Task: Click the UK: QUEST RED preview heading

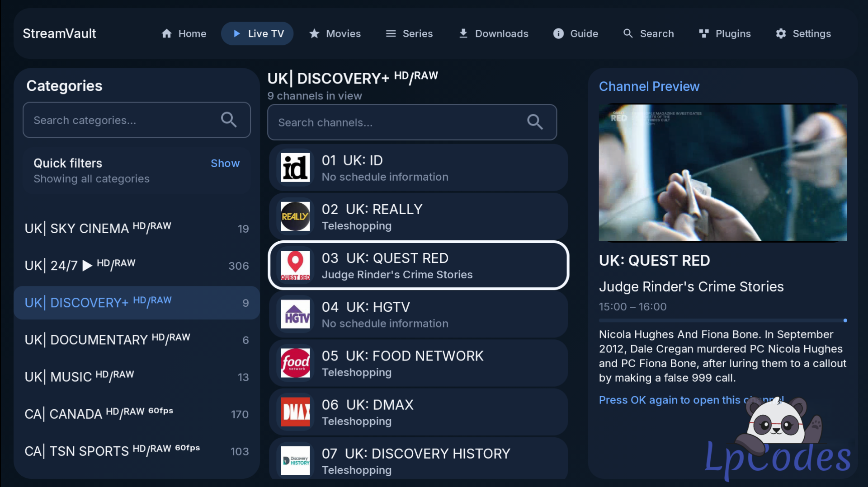Action: [654, 260]
